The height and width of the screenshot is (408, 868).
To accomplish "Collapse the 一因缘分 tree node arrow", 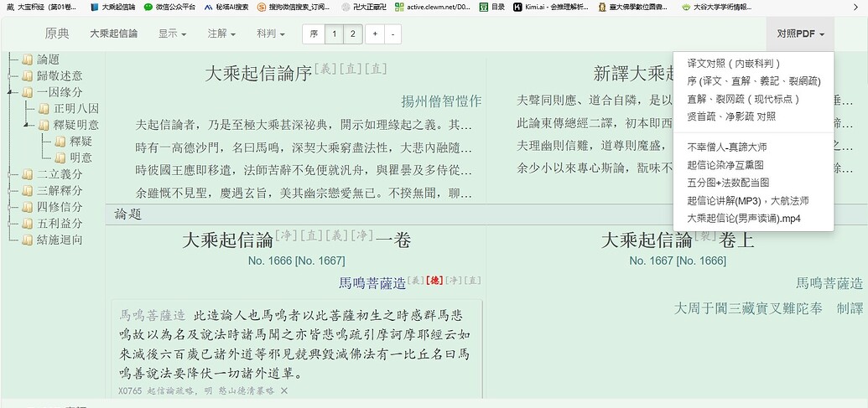I will (10, 92).
